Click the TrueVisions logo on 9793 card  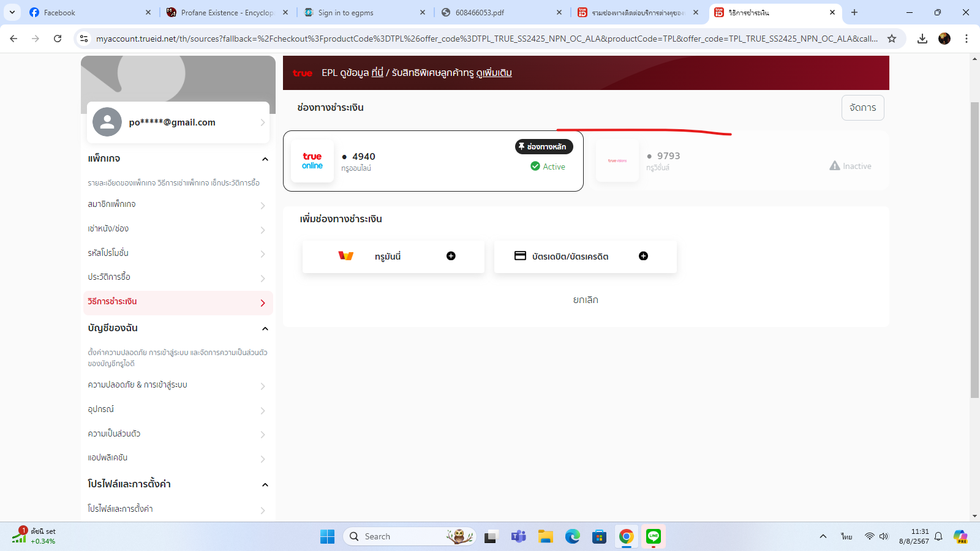point(617,161)
